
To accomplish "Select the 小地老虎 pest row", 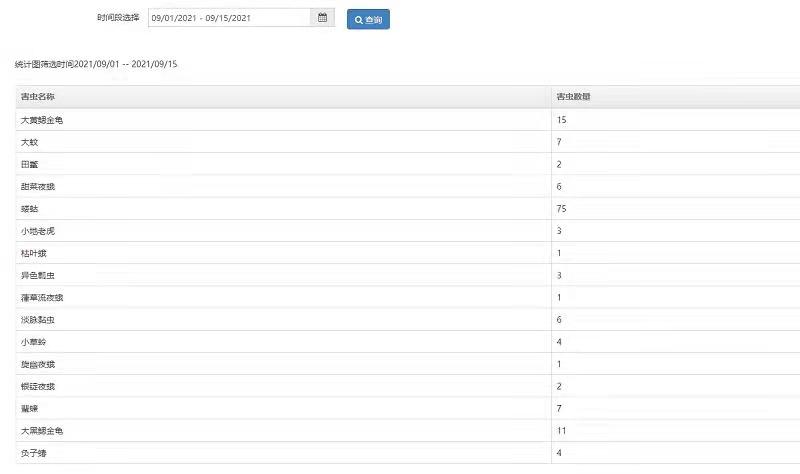I will point(39,231).
